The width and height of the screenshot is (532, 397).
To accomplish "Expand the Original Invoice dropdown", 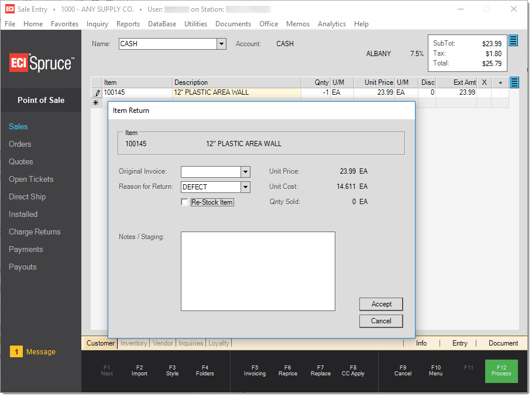I will click(245, 172).
